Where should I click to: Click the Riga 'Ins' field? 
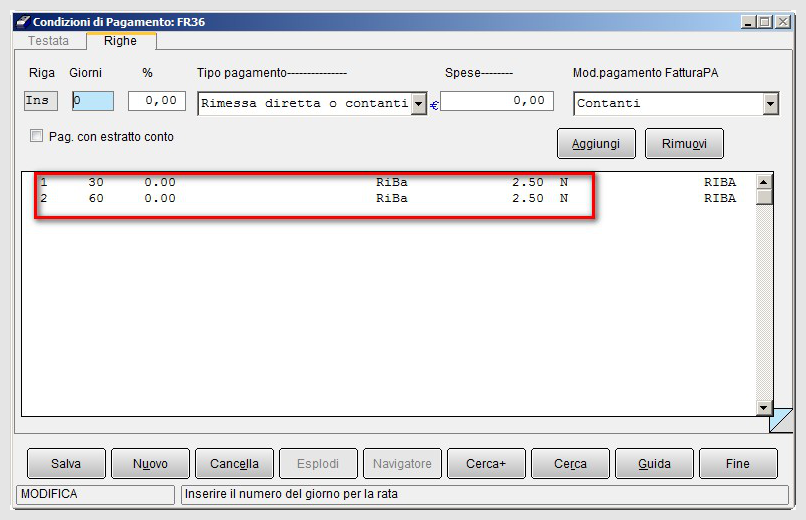click(x=41, y=101)
